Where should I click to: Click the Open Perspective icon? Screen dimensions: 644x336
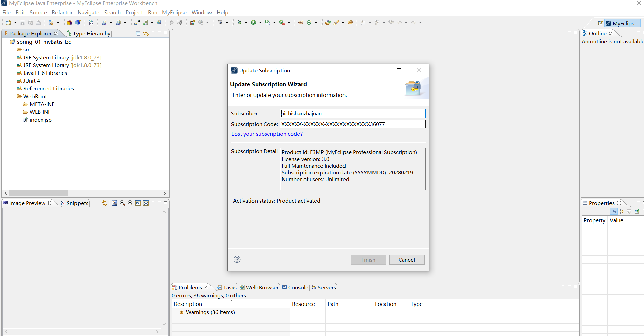click(x=600, y=23)
